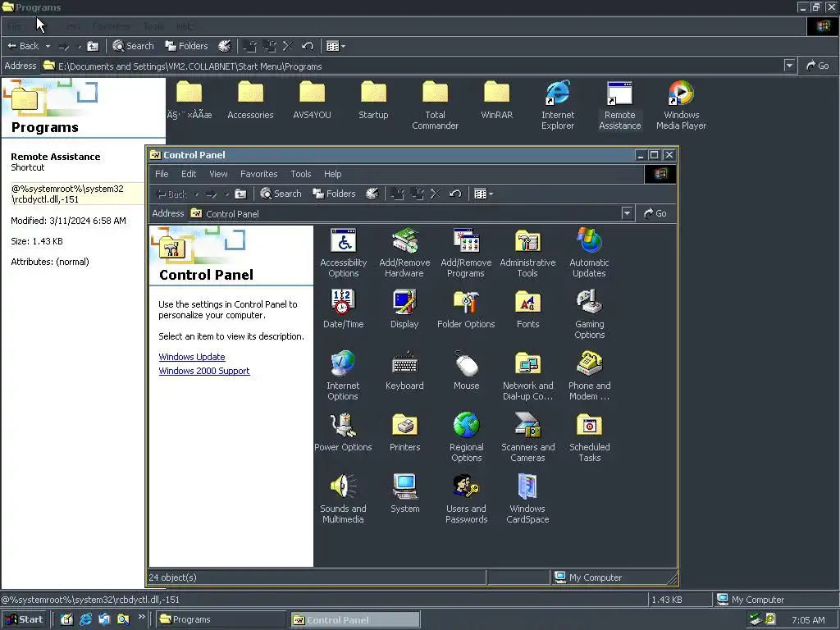Viewport: 840px width, 630px height.
Task: Expand Quick Launch chevron on taskbar
Action: 141,617
